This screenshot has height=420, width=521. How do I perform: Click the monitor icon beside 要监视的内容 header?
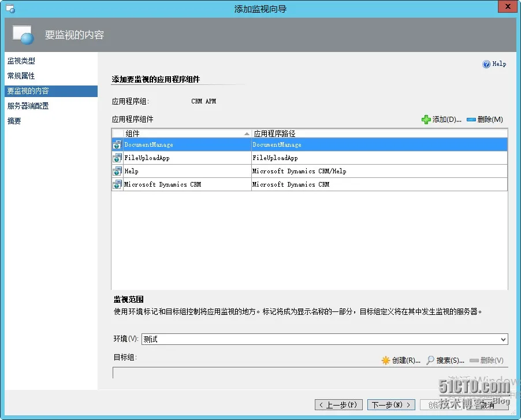[23, 35]
